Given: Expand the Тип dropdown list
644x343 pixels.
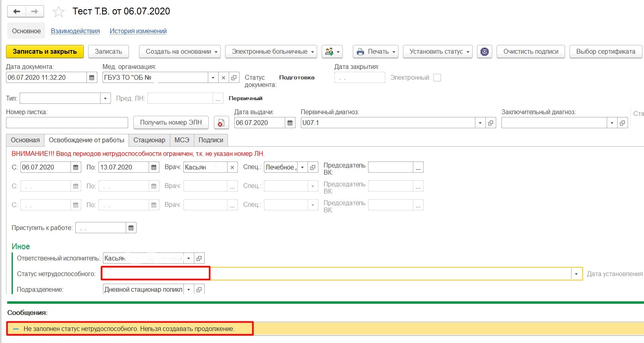Looking at the screenshot, I should click(x=105, y=99).
